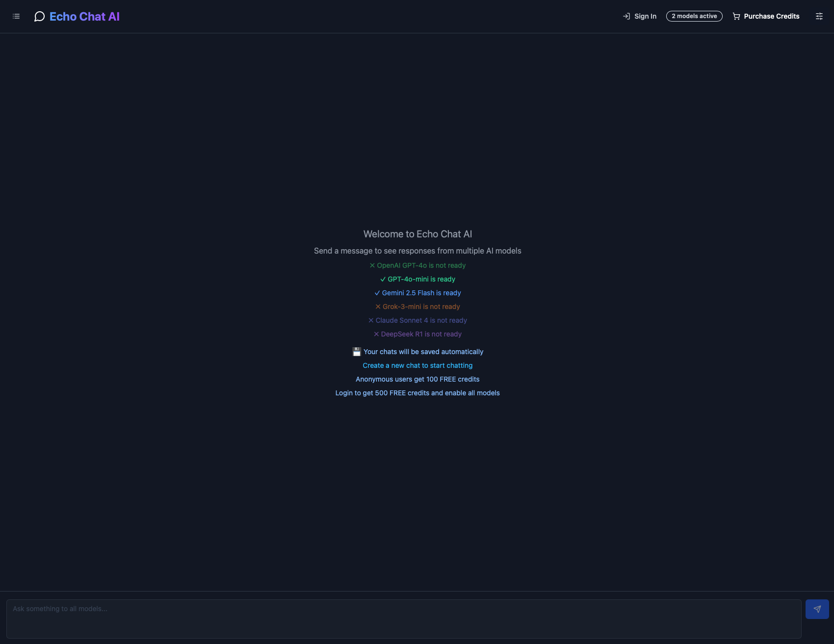Click 'DeepSeek R1 is not ready' status
834x644 pixels.
point(417,334)
